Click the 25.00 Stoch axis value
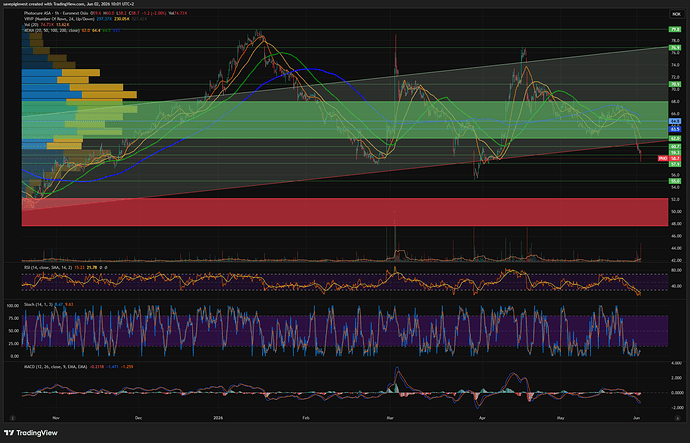The image size is (690, 443). click(x=14, y=344)
